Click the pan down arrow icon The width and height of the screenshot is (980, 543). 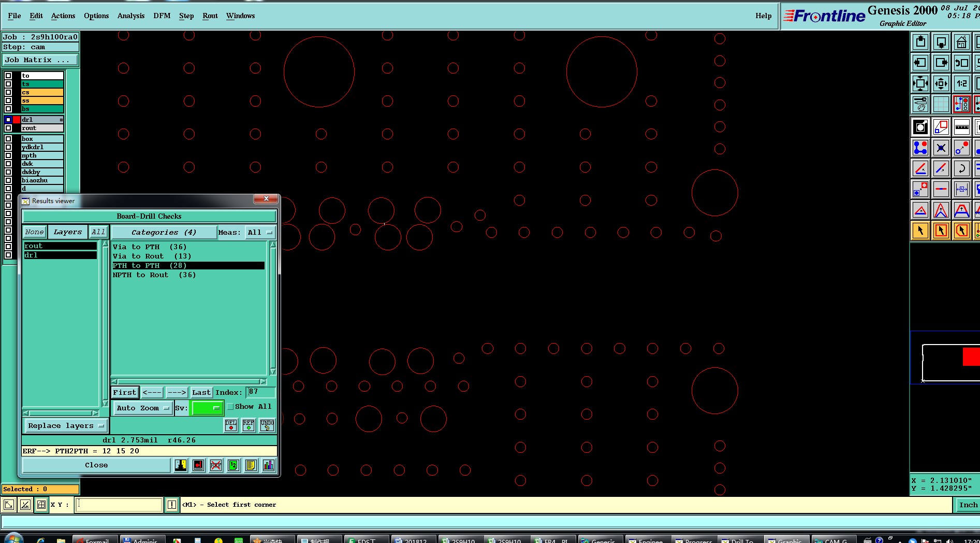click(x=941, y=42)
